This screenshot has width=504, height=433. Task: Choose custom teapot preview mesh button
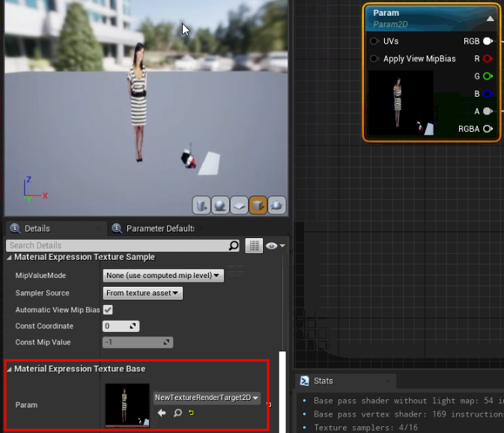(x=277, y=205)
